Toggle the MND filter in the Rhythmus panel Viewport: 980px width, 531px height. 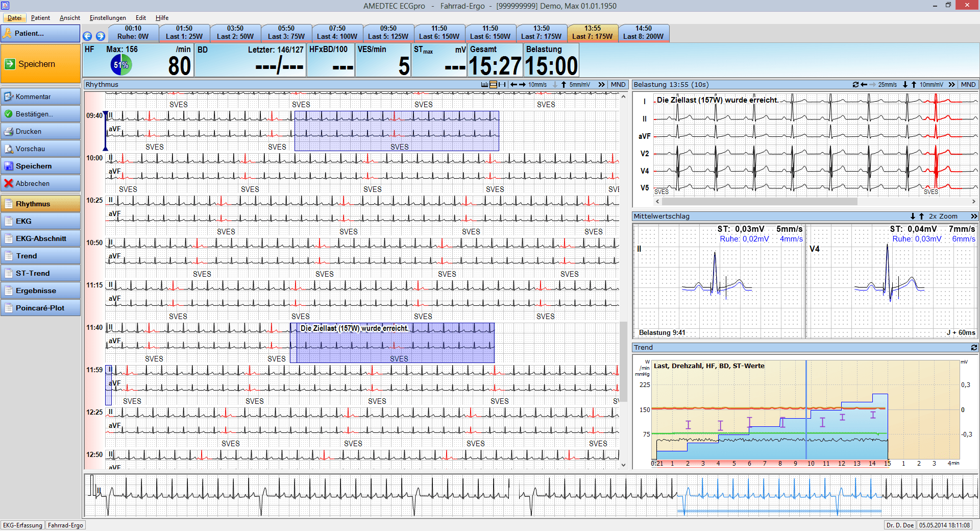pos(618,85)
